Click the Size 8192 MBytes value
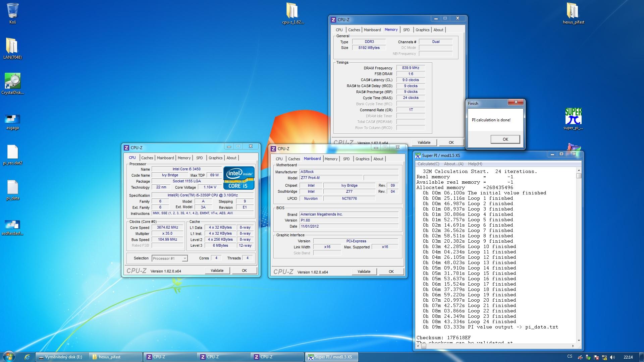Viewport: 644px width, 362px height. [x=369, y=48]
